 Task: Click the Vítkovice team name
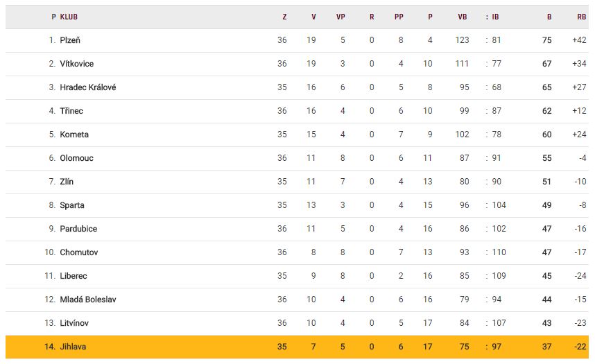76,64
